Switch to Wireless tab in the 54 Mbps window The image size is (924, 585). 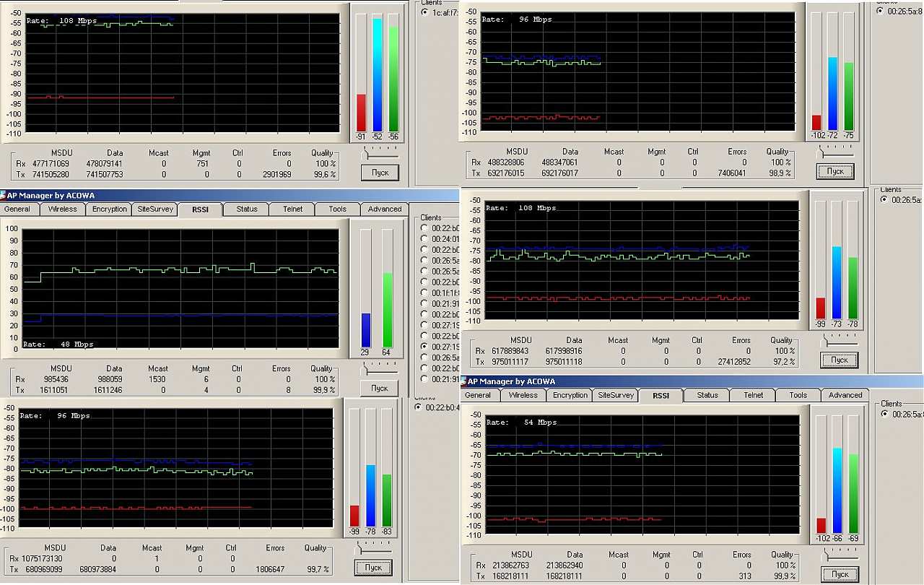(x=523, y=396)
